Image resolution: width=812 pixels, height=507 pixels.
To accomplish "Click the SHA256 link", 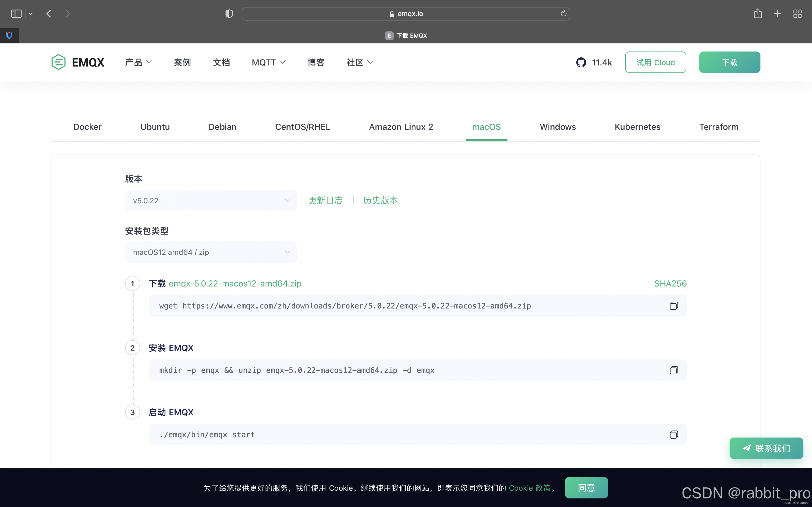I will (670, 284).
